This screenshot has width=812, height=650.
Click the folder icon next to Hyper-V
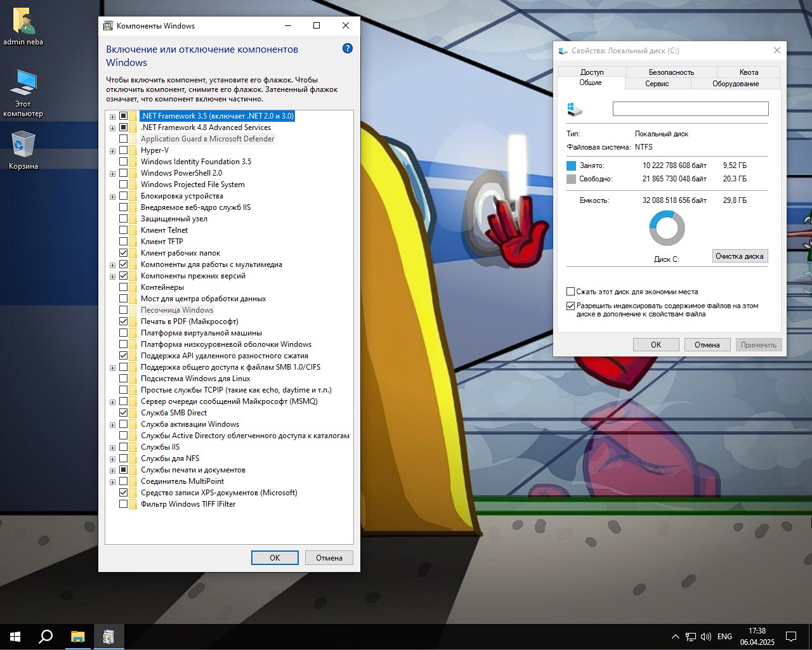133,150
